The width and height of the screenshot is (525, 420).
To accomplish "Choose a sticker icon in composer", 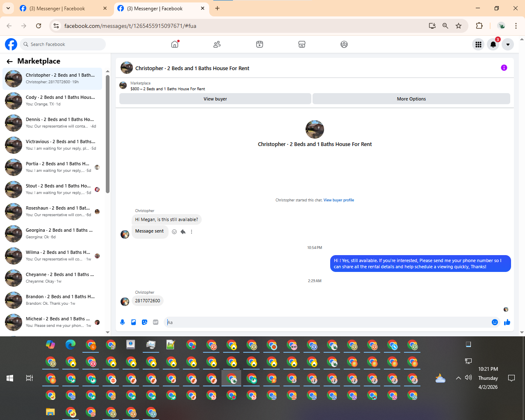I will click(x=144, y=322).
